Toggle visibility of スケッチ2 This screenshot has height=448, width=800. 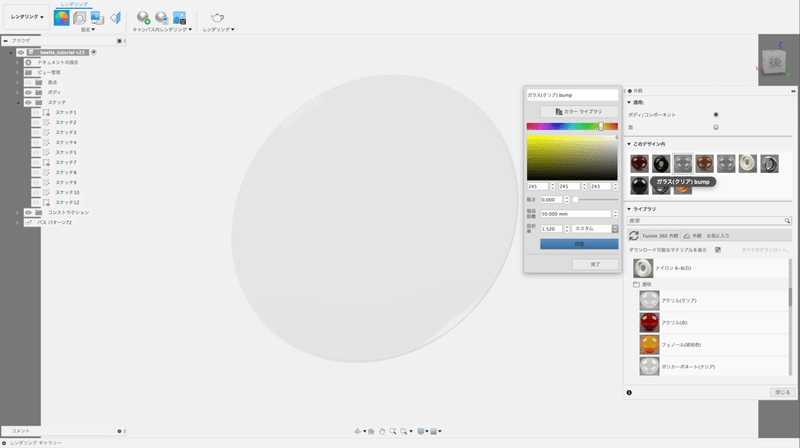tap(36, 122)
